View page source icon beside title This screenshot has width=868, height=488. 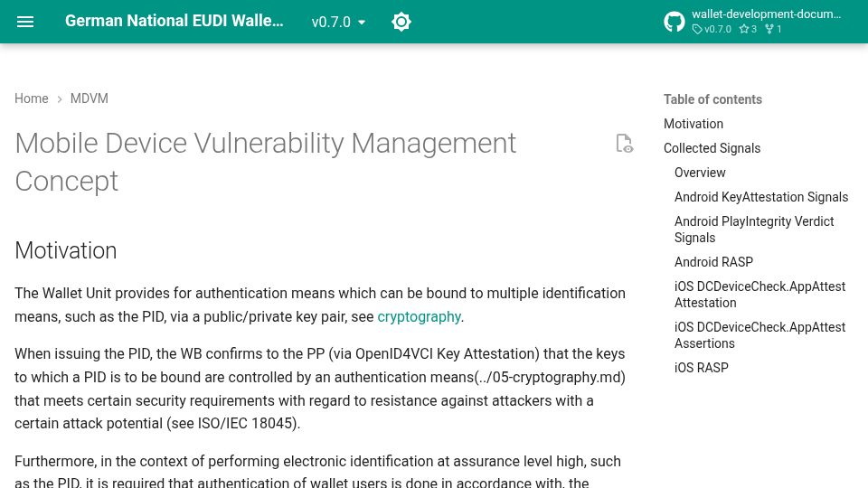pos(625,144)
